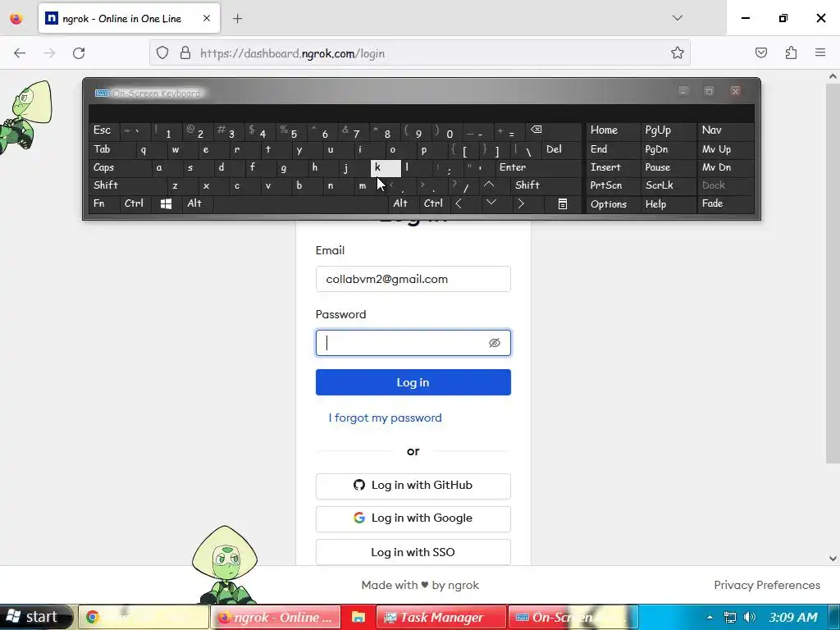The width and height of the screenshot is (840, 630).
Task: Switch to Task Manager taskbar item
Action: click(x=441, y=618)
